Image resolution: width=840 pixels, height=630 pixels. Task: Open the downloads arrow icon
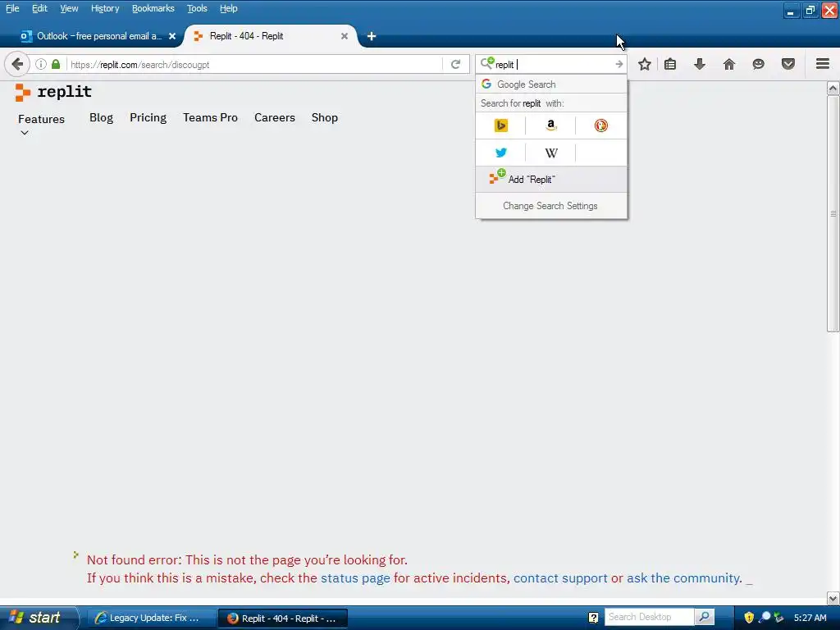click(x=700, y=64)
